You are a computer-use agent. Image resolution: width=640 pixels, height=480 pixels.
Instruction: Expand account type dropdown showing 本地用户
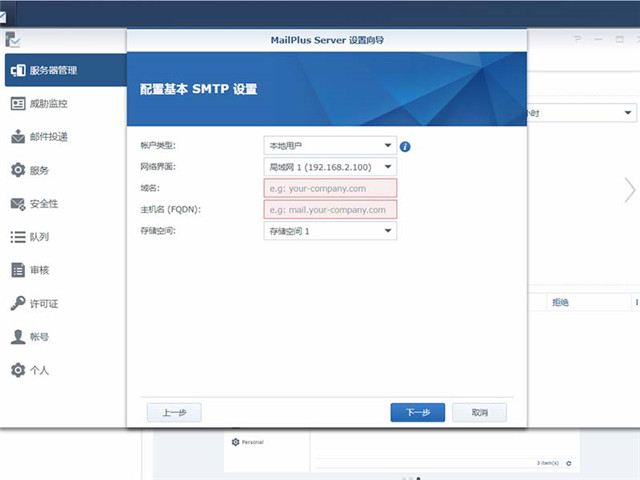(x=330, y=146)
